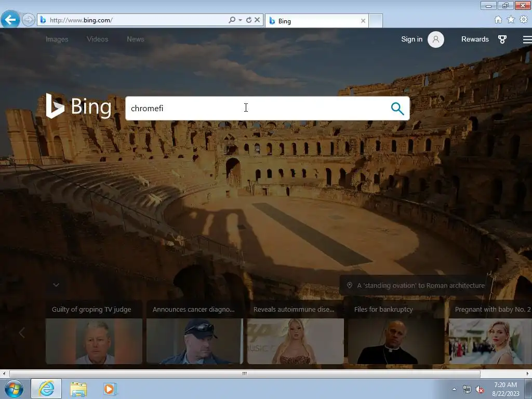Open the 'Pregnant with baby No. 2' headline
The height and width of the screenshot is (399, 532).
point(493,310)
